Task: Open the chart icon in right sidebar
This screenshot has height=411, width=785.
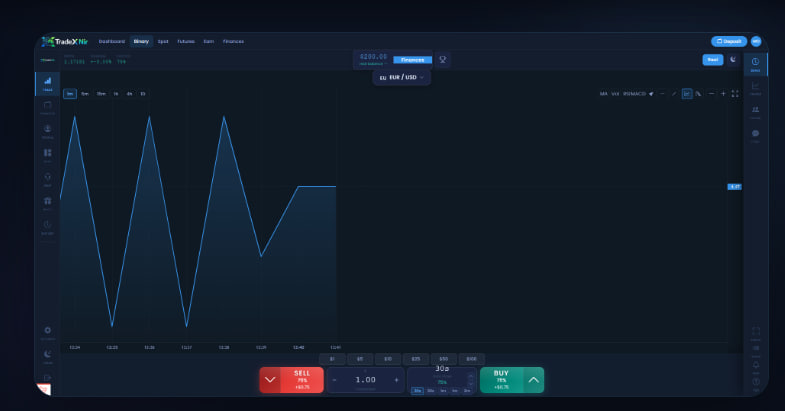Action: tap(755, 88)
